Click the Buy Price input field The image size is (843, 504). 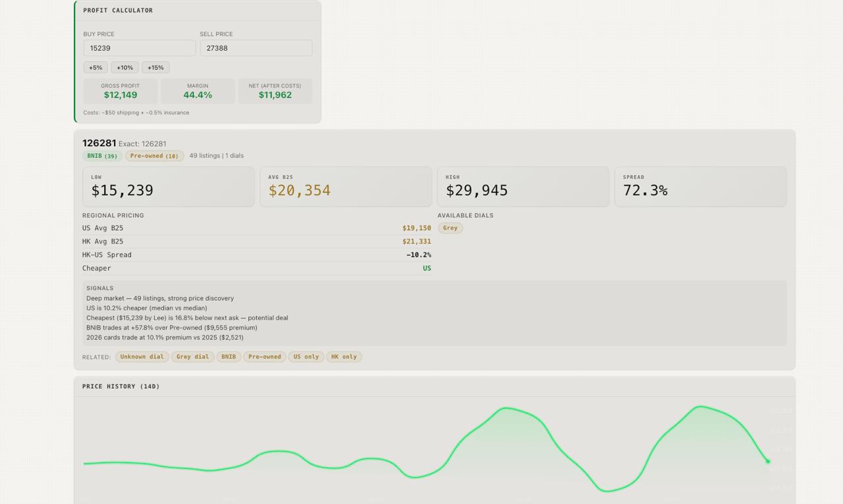point(140,48)
